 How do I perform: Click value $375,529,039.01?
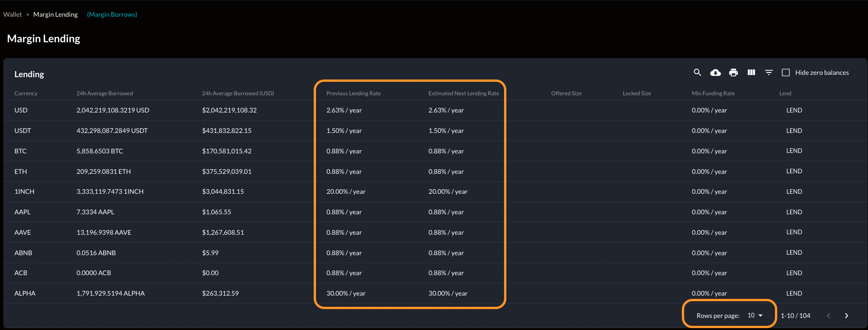tap(227, 172)
